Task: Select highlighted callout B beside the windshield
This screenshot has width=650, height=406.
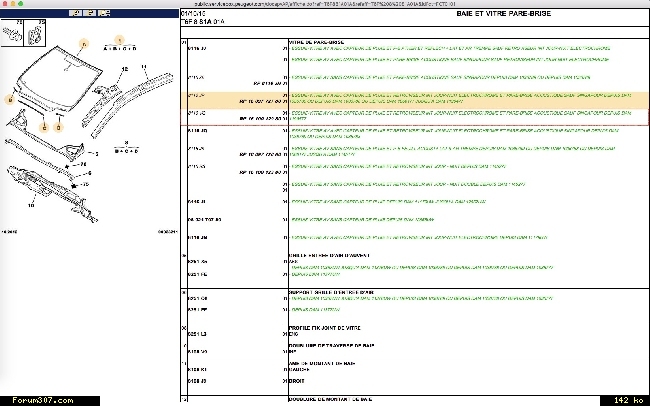Action: pyautogui.click(x=10, y=100)
